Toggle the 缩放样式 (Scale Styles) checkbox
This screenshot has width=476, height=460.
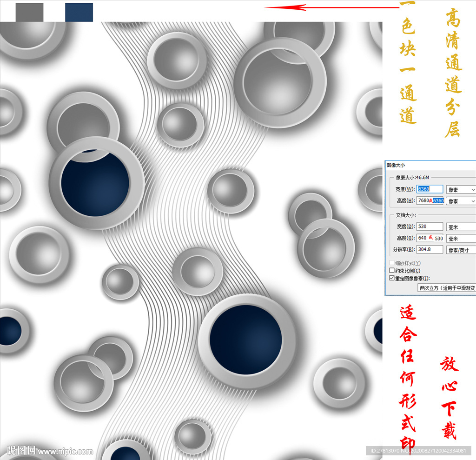click(392, 263)
